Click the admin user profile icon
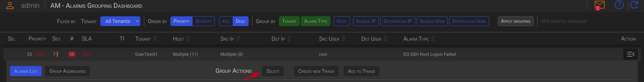The width and height of the screenshot is (644, 82). coord(10,6)
